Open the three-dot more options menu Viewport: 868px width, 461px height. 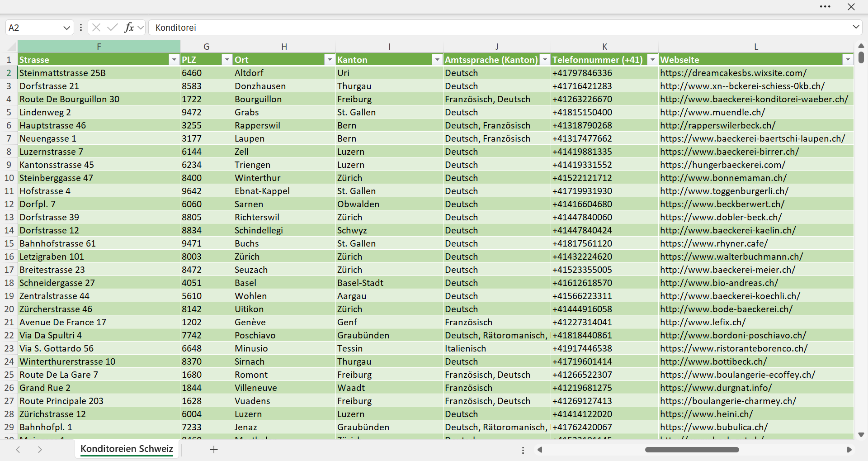click(825, 7)
